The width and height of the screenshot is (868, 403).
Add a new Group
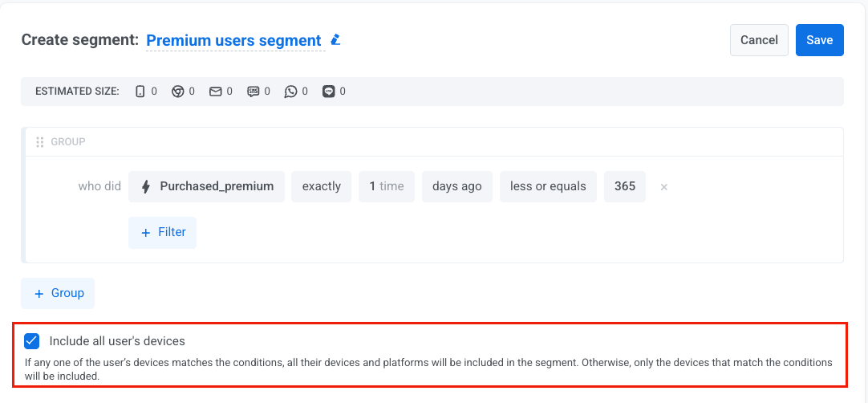58,293
